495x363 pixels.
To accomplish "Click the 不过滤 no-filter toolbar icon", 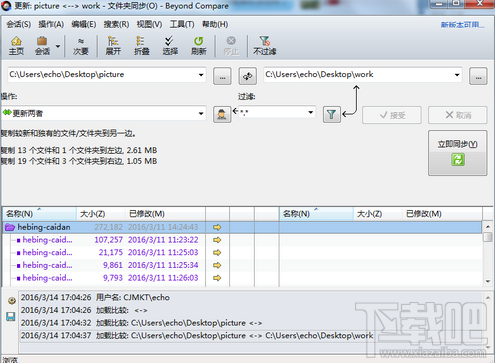I will 265,45.
